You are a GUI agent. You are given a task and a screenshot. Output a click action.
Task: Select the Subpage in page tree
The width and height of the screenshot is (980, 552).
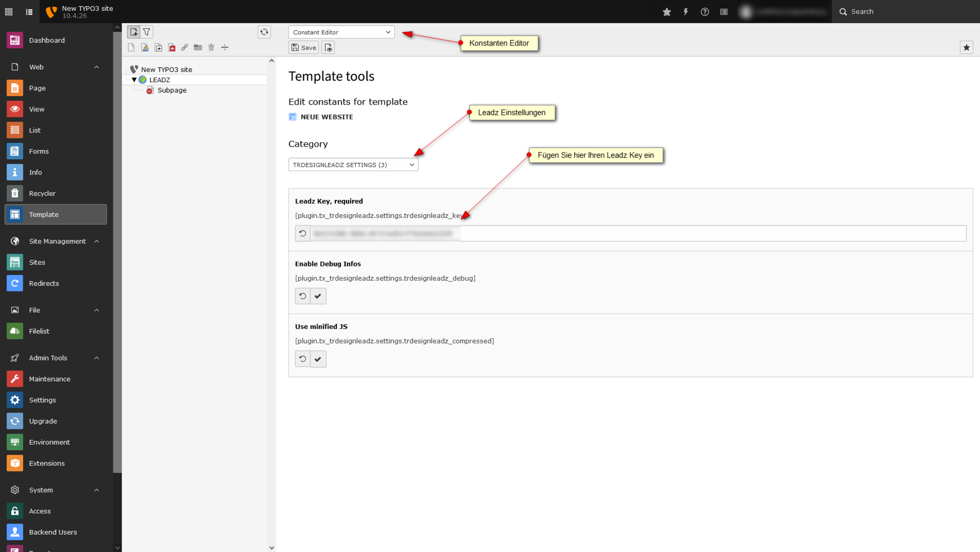[171, 90]
